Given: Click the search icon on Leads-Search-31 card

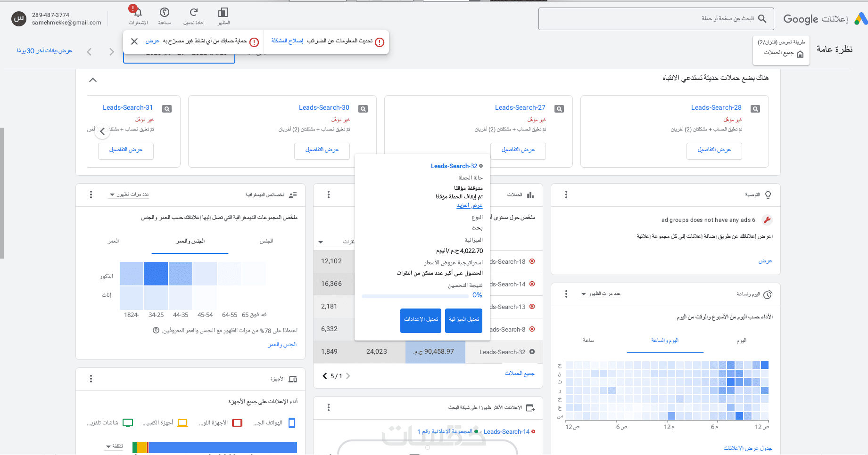Looking at the screenshot, I should click(167, 109).
